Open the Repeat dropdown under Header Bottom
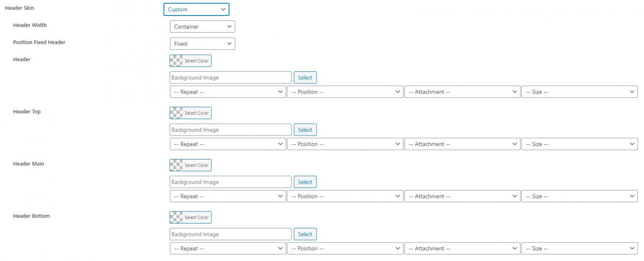This screenshot has height=261, width=644. (x=228, y=248)
